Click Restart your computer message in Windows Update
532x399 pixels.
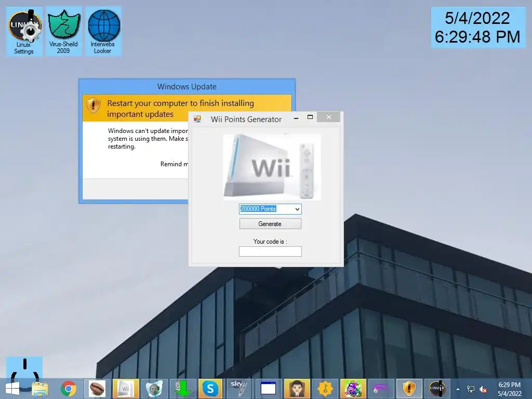pos(180,108)
